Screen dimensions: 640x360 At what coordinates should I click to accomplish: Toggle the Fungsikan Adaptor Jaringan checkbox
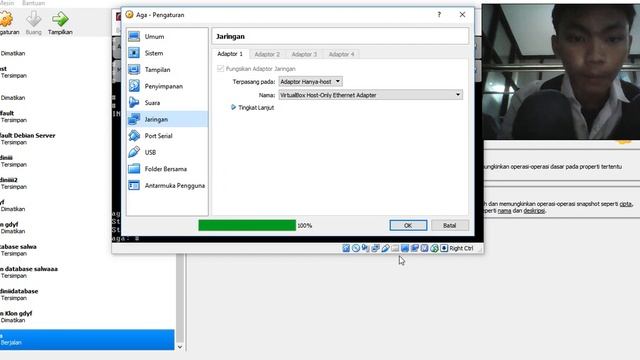coord(221,69)
